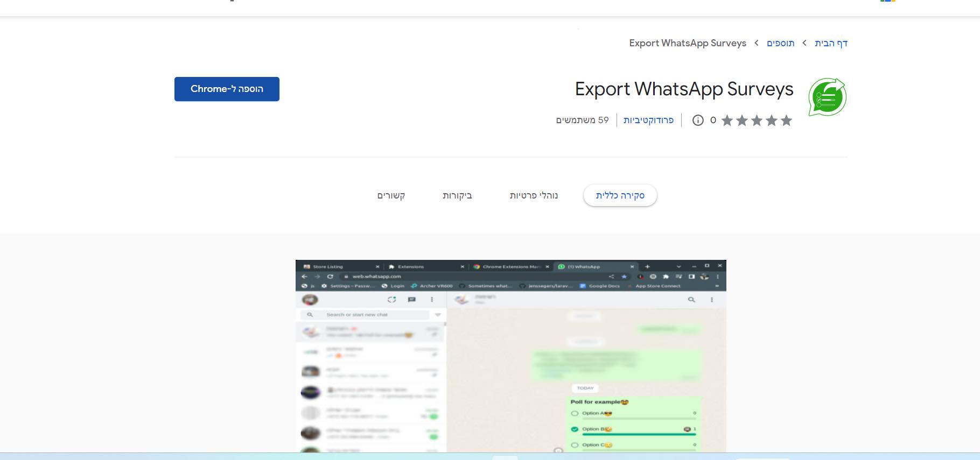Click the profile avatar above the chat list

pos(310,300)
